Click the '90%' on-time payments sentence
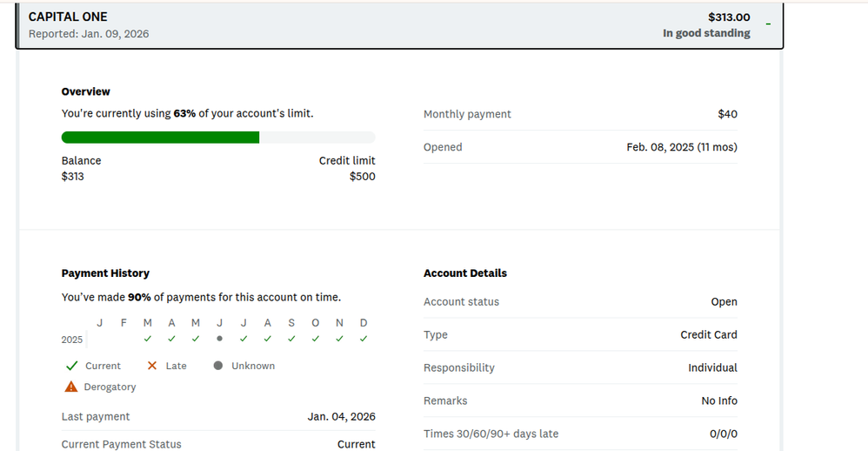 click(201, 298)
